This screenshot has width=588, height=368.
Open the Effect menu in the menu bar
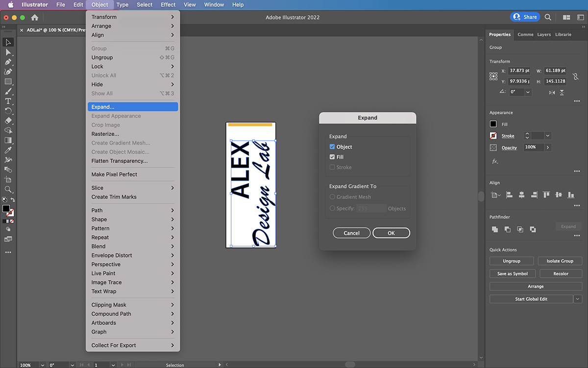coord(168,4)
